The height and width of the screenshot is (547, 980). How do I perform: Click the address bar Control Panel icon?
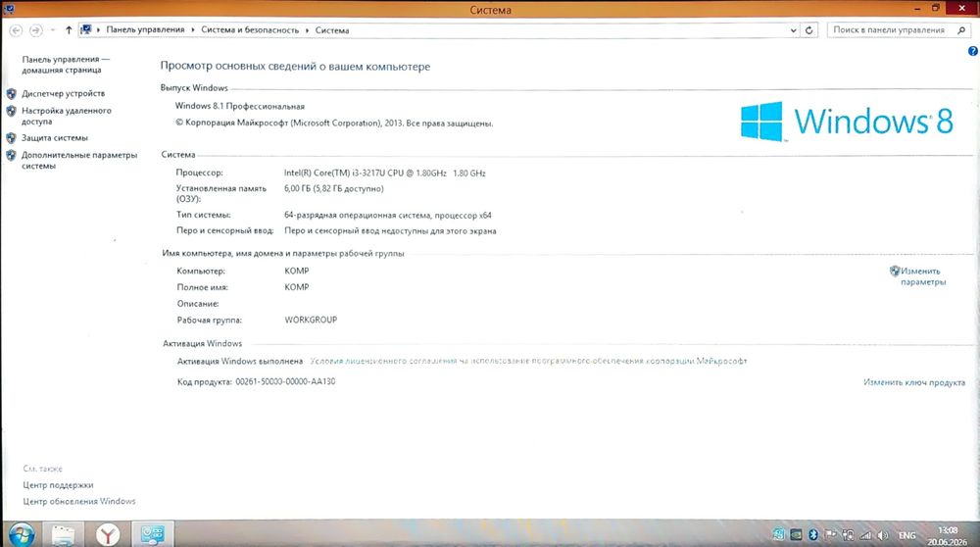click(86, 29)
